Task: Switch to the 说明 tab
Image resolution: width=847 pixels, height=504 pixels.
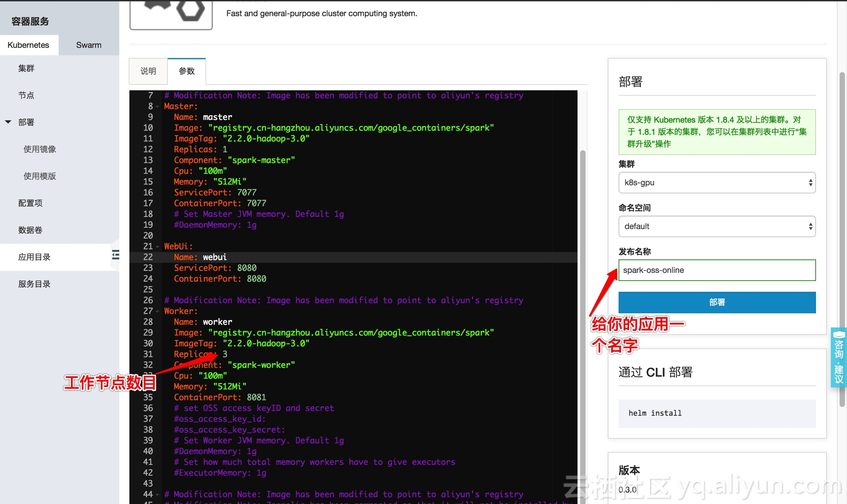Action: pyautogui.click(x=148, y=71)
